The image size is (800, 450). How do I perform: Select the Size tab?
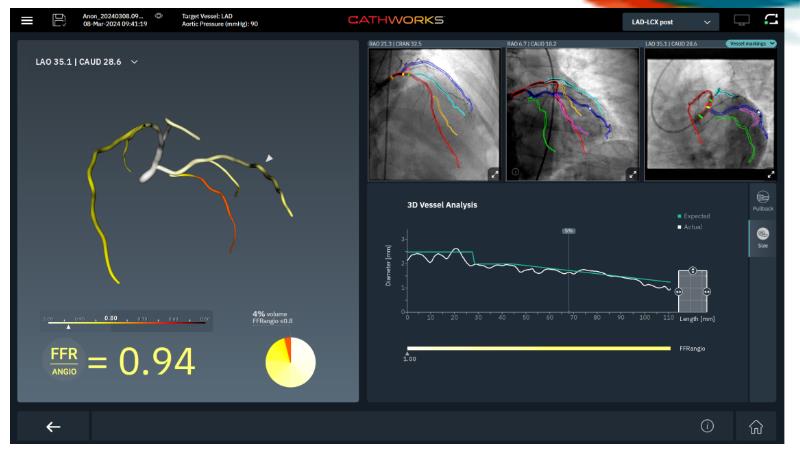click(763, 237)
